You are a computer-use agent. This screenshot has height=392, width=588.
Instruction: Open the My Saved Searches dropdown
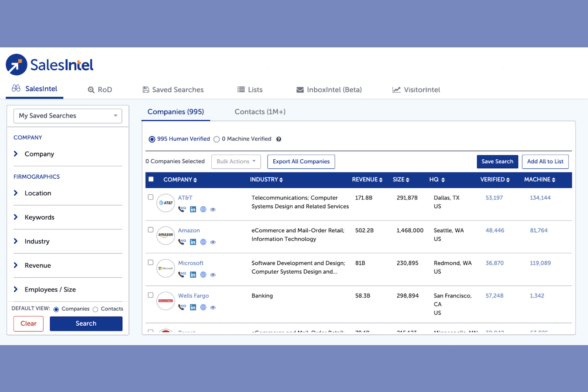click(68, 116)
